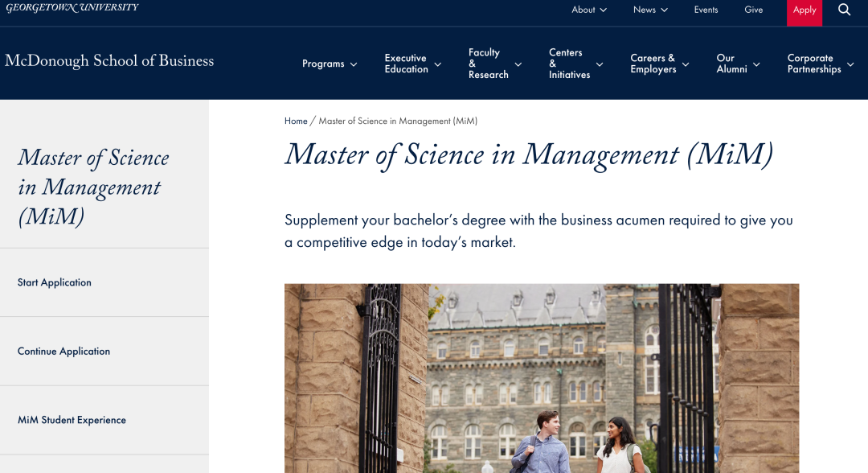Viewport: 868px width, 473px height.
Task: Click the main page heading Master of Science in Management (MiM)
Action: 529,154
